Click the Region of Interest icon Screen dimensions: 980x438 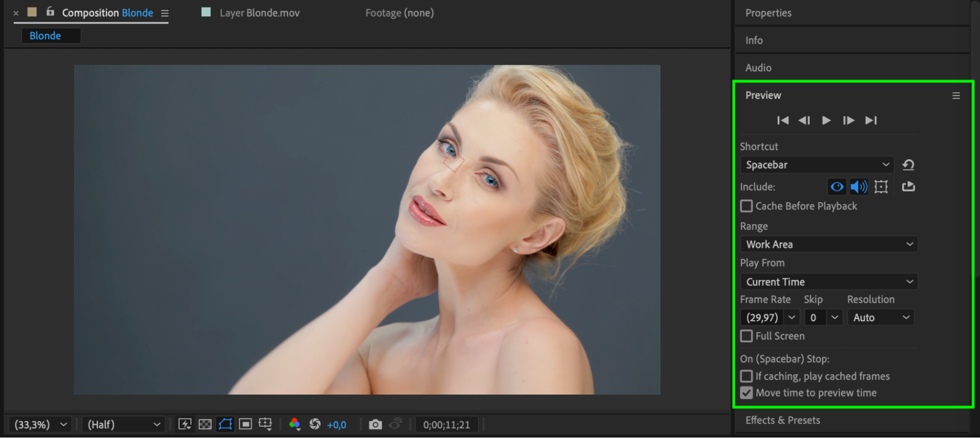(245, 424)
